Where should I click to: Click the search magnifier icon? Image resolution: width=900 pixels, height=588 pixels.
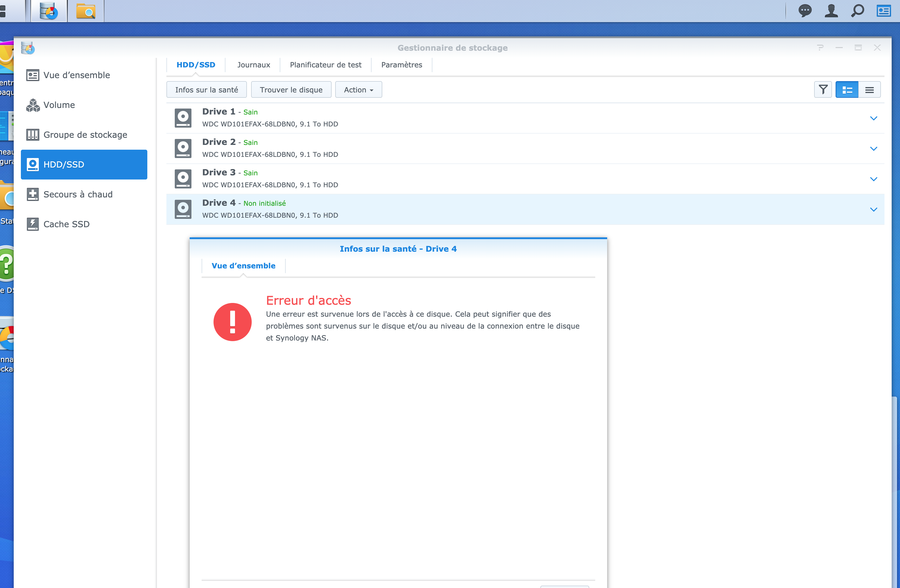pos(857,11)
